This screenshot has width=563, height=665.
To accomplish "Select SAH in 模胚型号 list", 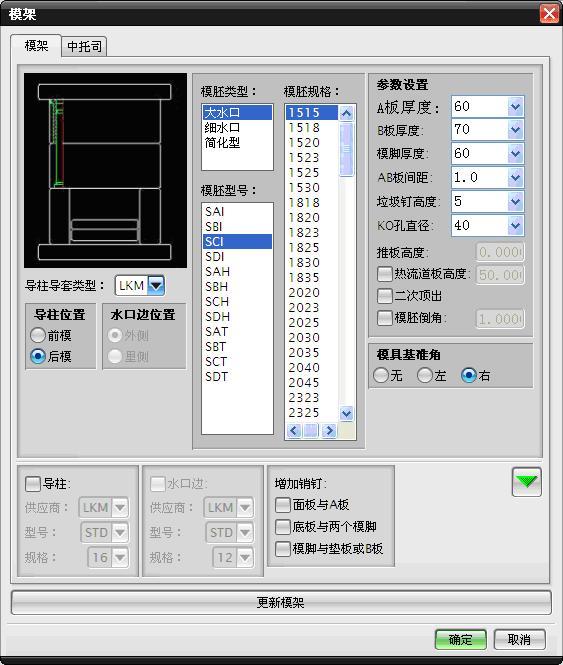I will pos(237,271).
